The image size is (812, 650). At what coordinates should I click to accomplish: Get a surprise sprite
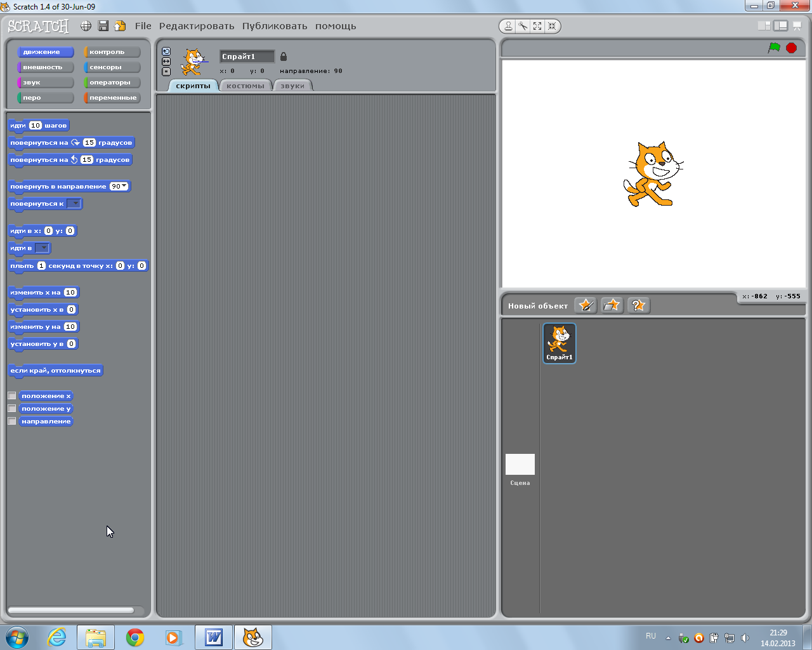[638, 305]
